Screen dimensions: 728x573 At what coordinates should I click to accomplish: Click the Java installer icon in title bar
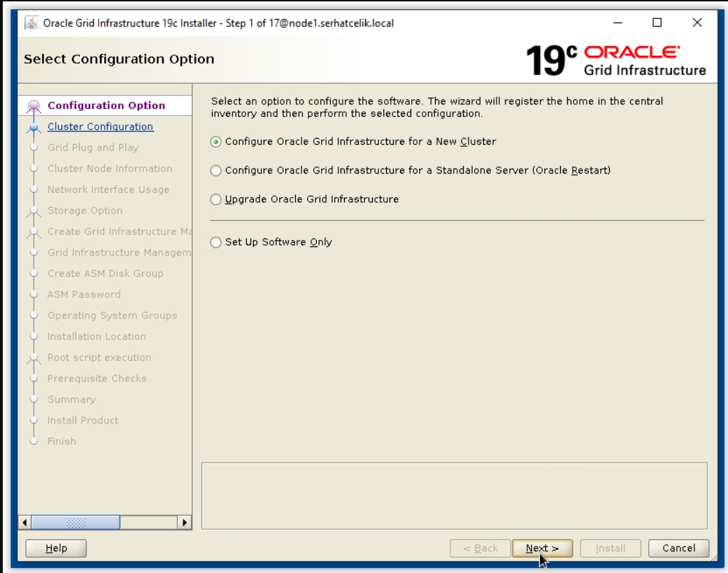[x=31, y=23]
